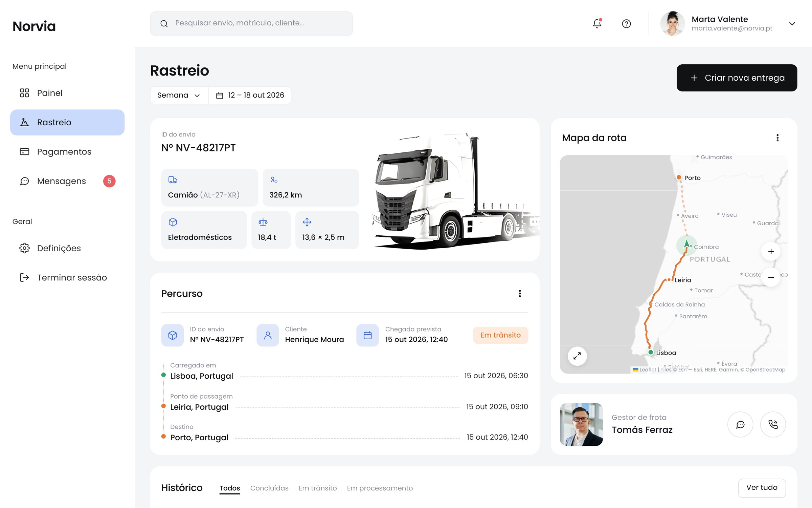Viewport: 812px width, 508px height.
Task: Switch to the Concluídas tab
Action: pyautogui.click(x=269, y=488)
